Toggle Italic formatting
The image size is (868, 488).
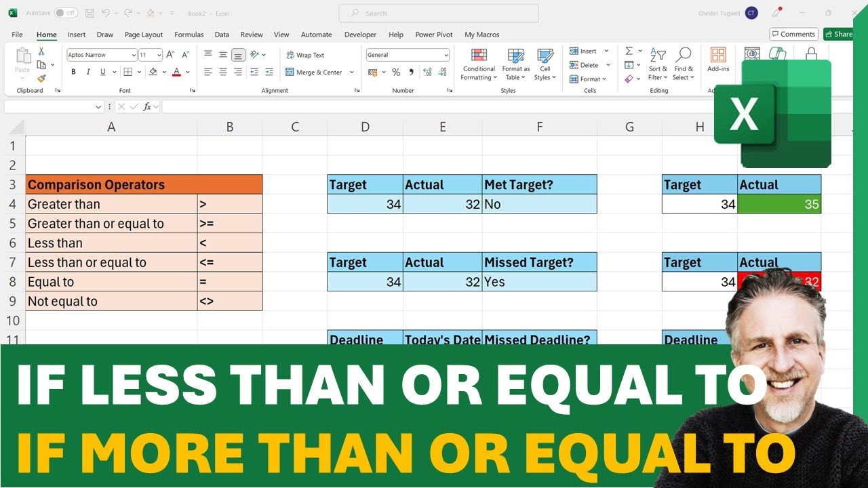point(88,72)
